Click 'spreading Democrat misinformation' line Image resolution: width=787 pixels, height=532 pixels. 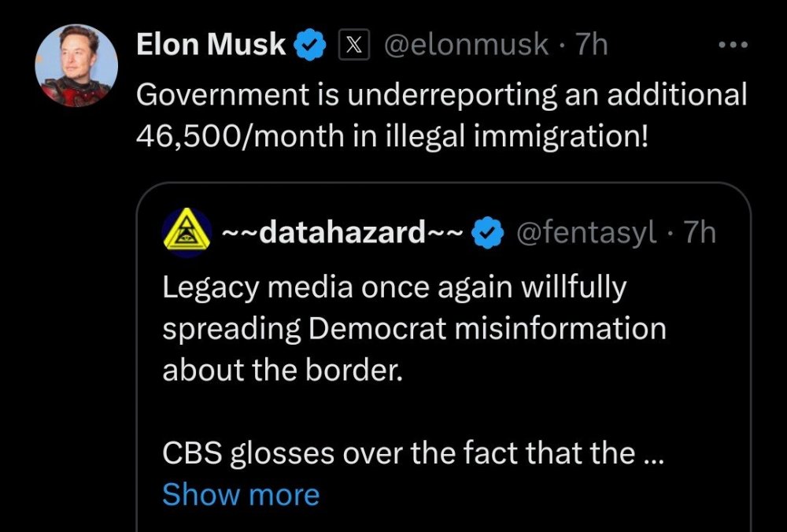pos(414,328)
